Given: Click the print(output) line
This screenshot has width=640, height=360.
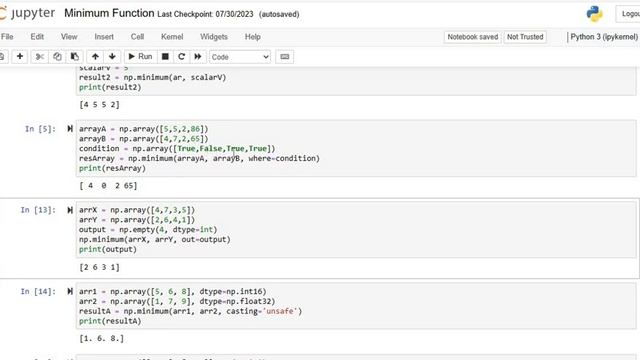Looking at the screenshot, I should tap(108, 249).
